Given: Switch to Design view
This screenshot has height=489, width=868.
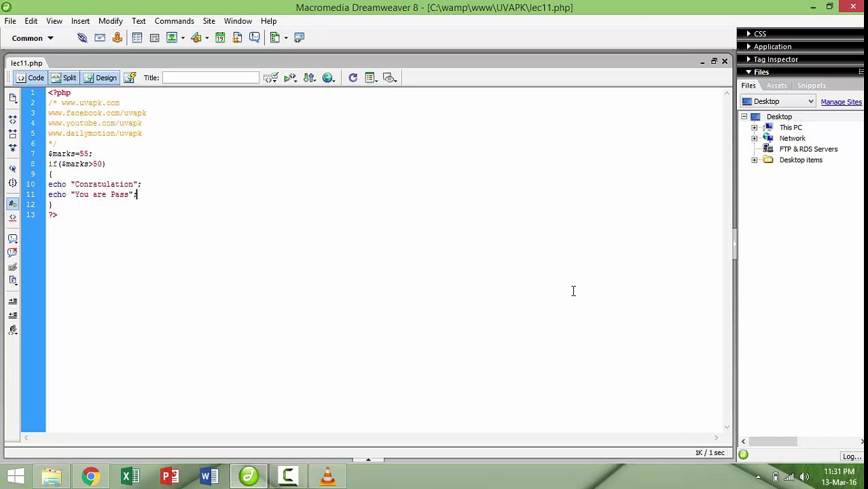Looking at the screenshot, I should pyautogui.click(x=101, y=77).
